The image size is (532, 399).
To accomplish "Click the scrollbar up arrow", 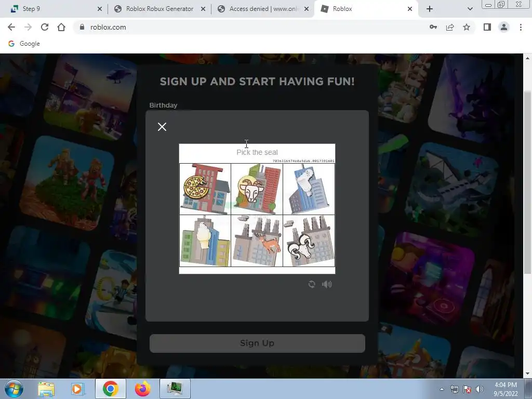I will pos(527,58).
